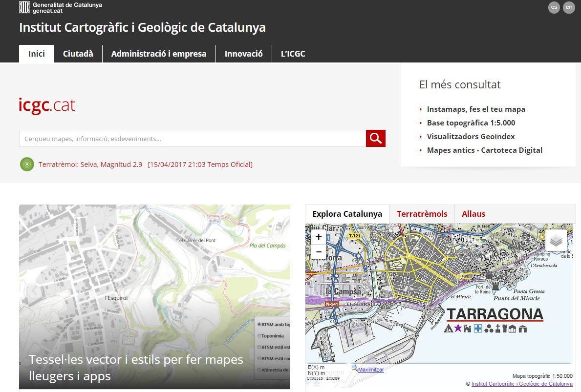Open the Selva earthquake Magnitud 2.9 notice

pos(146,165)
